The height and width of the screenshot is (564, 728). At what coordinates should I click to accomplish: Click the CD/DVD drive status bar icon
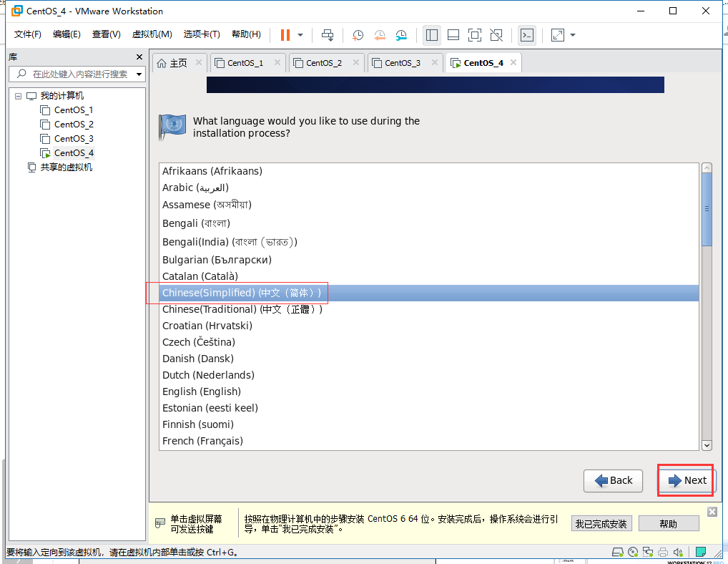[633, 552]
